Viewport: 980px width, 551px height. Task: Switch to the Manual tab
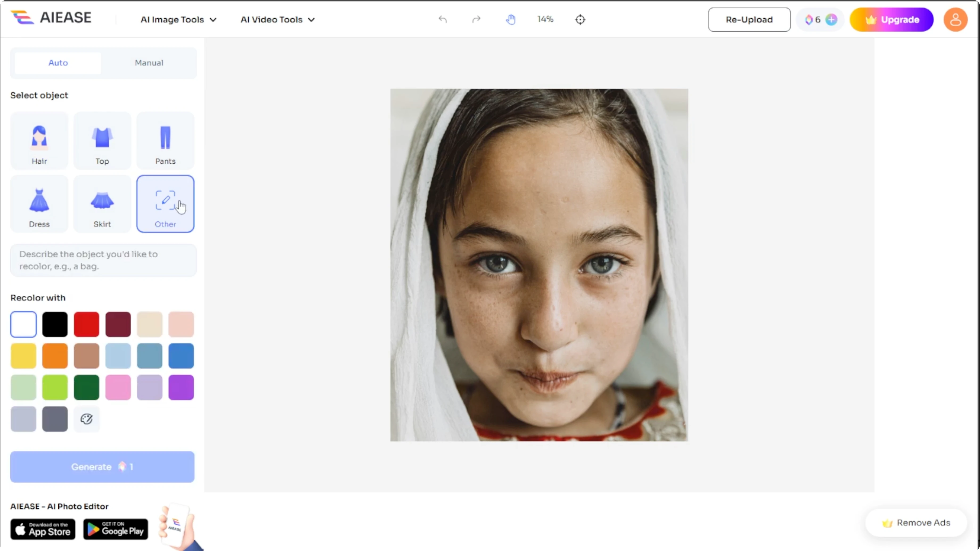(149, 63)
